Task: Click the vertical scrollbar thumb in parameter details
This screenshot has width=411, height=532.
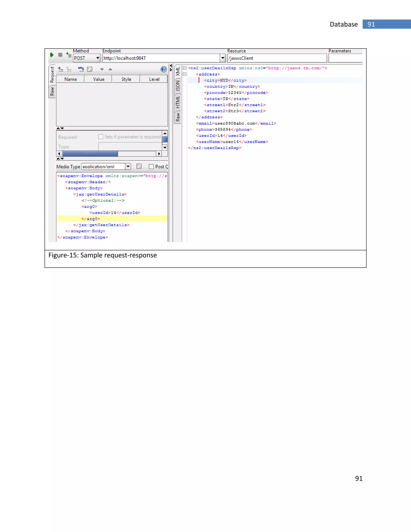Action: (165, 139)
